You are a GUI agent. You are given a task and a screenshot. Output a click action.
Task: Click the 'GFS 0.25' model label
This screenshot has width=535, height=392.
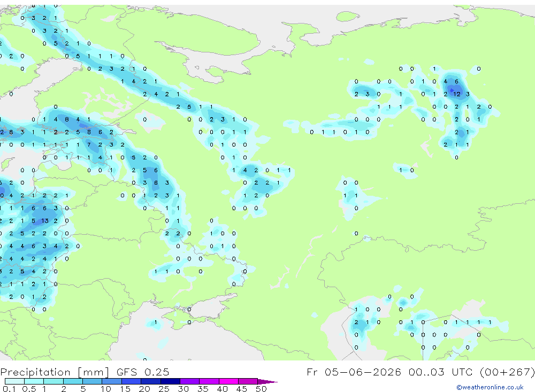click(143, 372)
